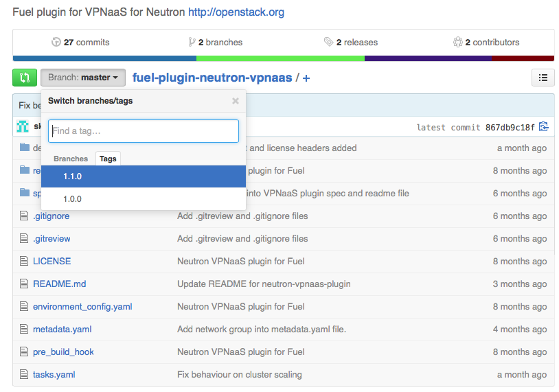
Task: Click the commits clock icon
Action: coord(56,42)
